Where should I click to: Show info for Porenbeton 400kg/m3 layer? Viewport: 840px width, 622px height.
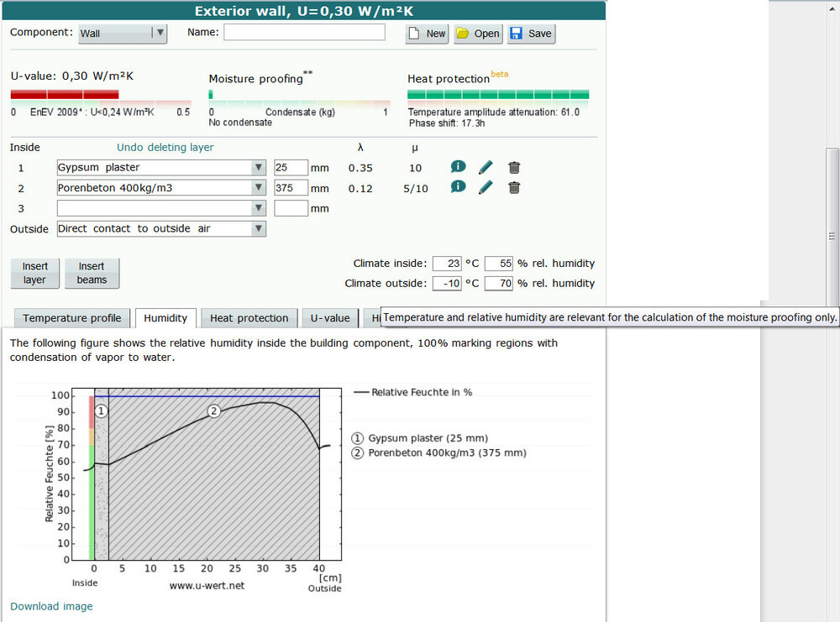[458, 187]
